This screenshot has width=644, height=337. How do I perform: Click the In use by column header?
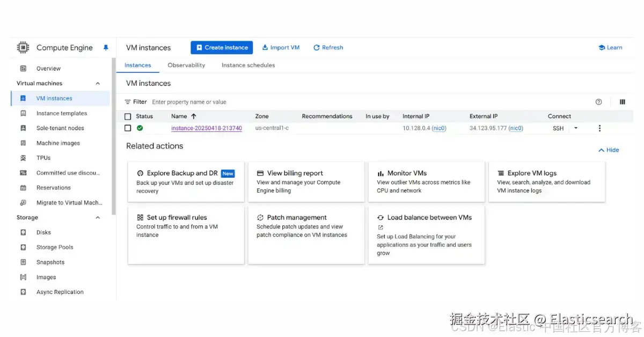[377, 116]
